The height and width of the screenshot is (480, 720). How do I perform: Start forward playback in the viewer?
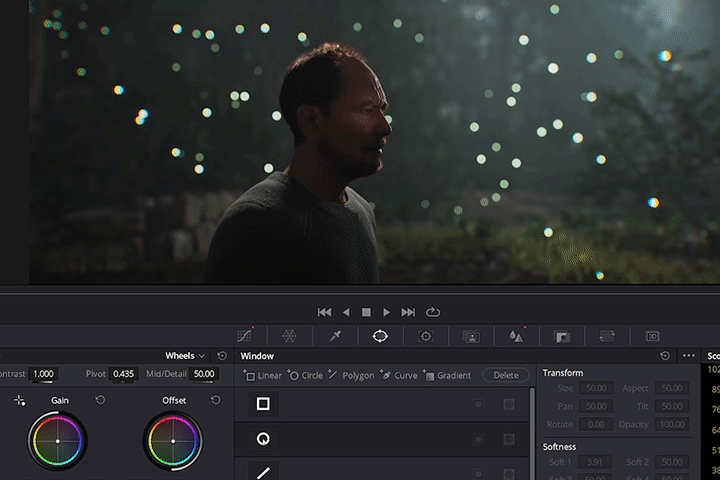386,312
